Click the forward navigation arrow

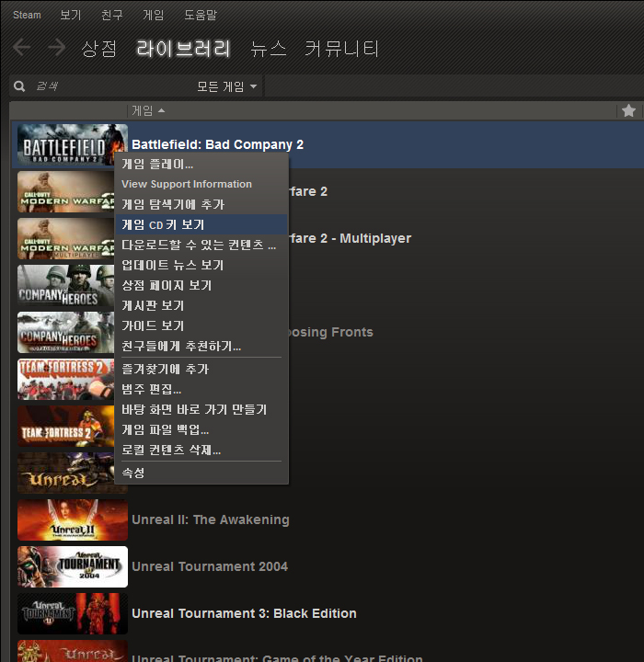tap(56, 48)
